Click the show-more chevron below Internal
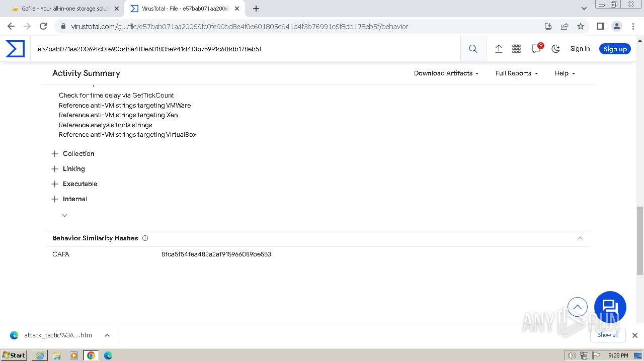Image resolution: width=644 pixels, height=362 pixels. tap(64, 215)
